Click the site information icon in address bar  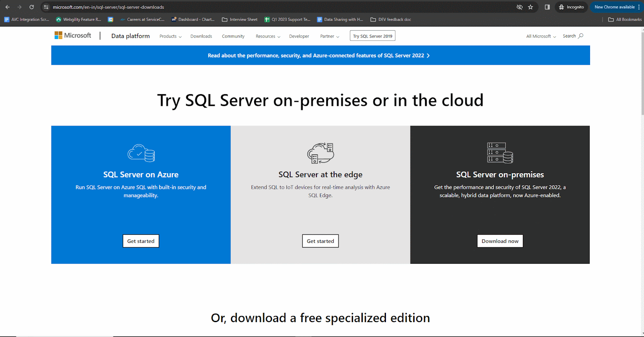point(46,7)
